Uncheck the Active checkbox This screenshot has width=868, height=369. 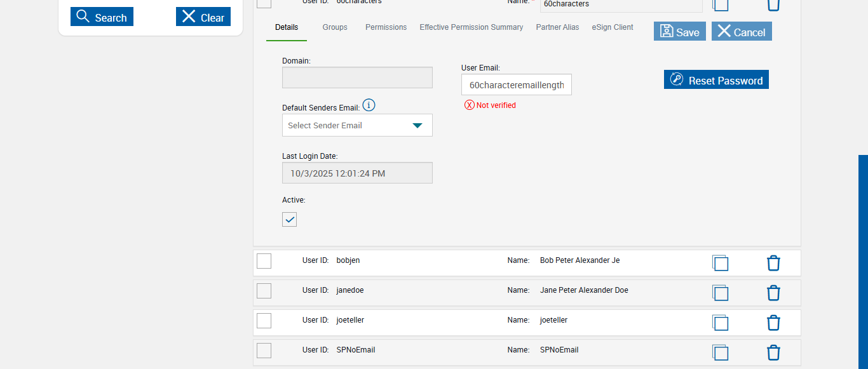(x=290, y=220)
